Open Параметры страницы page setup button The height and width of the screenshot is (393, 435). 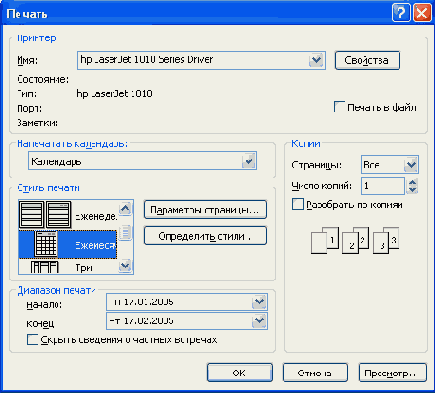coord(205,210)
